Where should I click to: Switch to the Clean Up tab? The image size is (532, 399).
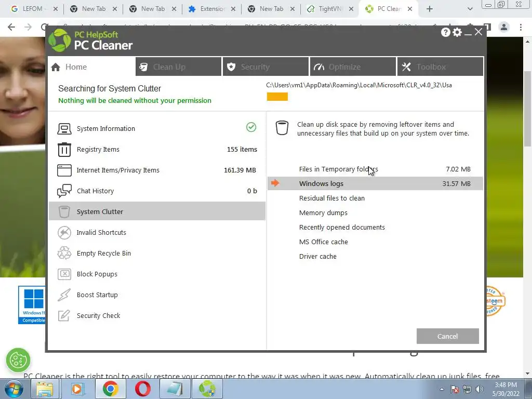coord(179,67)
